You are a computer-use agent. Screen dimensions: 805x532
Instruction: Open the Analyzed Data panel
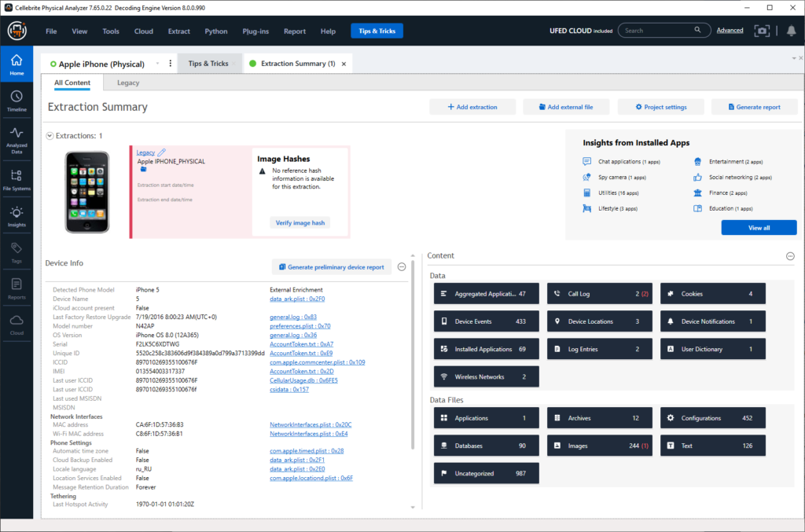pos(17,138)
